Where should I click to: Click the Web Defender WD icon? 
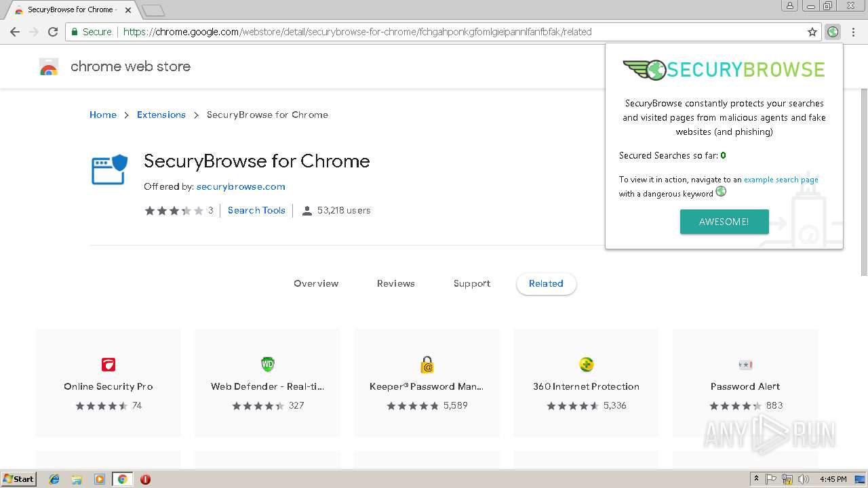(268, 365)
